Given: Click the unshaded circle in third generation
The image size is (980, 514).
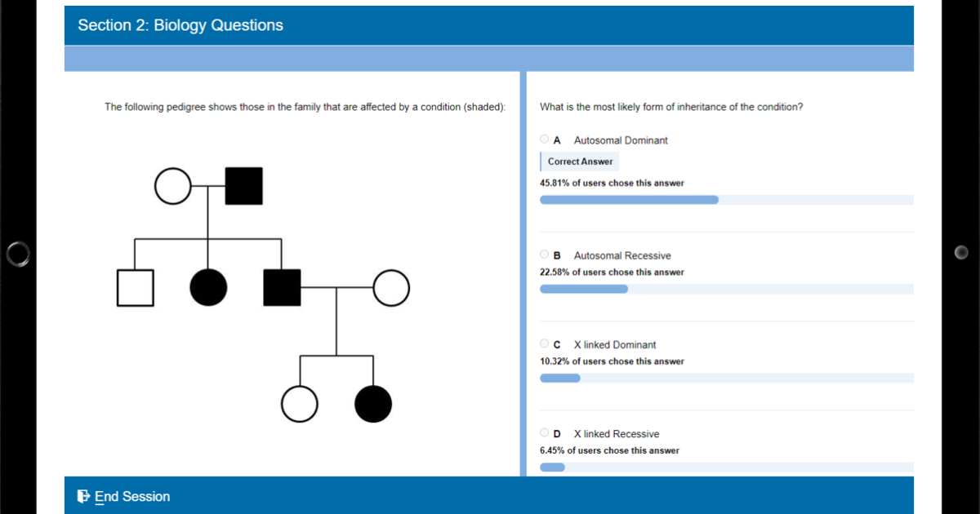Looking at the screenshot, I should pyautogui.click(x=299, y=405).
